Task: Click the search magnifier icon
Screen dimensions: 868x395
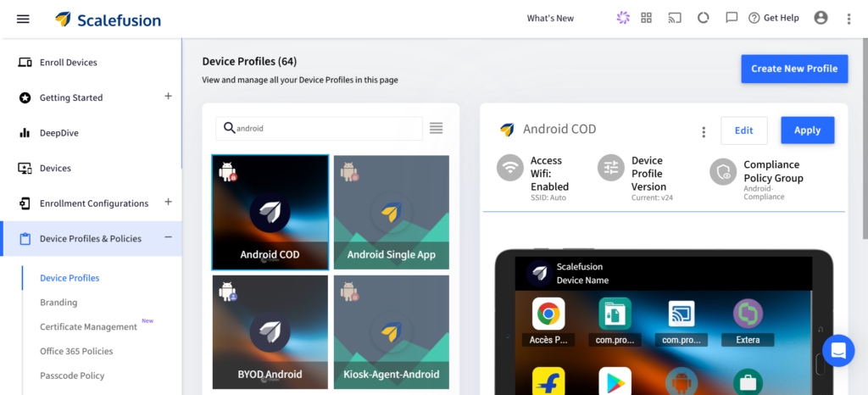Action: (229, 128)
